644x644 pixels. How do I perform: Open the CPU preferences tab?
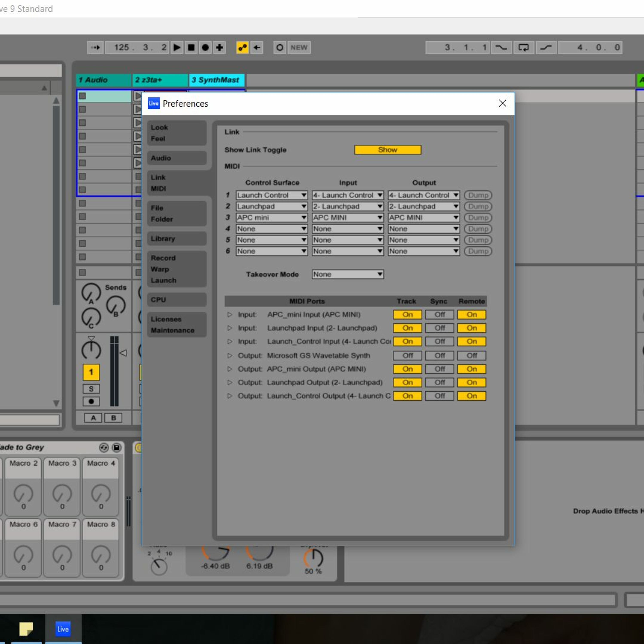tap(177, 300)
